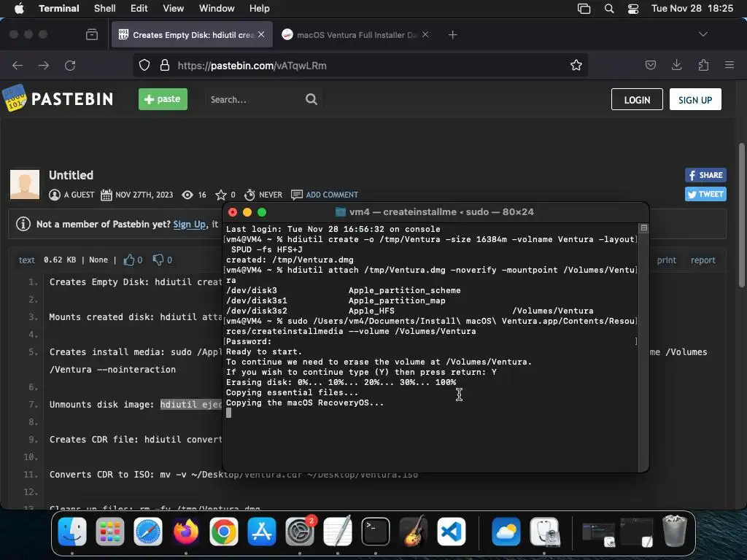Open the Help menu

(x=260, y=9)
